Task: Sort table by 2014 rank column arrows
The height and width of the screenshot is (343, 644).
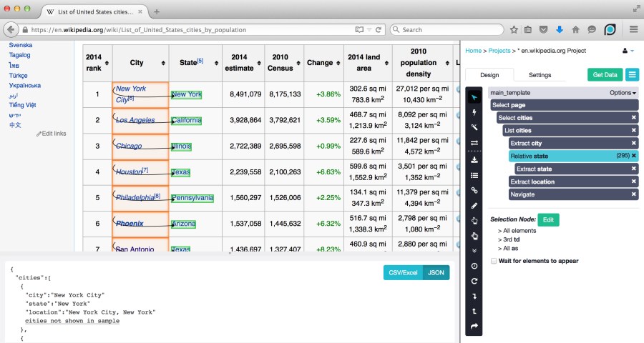Action: (107, 63)
